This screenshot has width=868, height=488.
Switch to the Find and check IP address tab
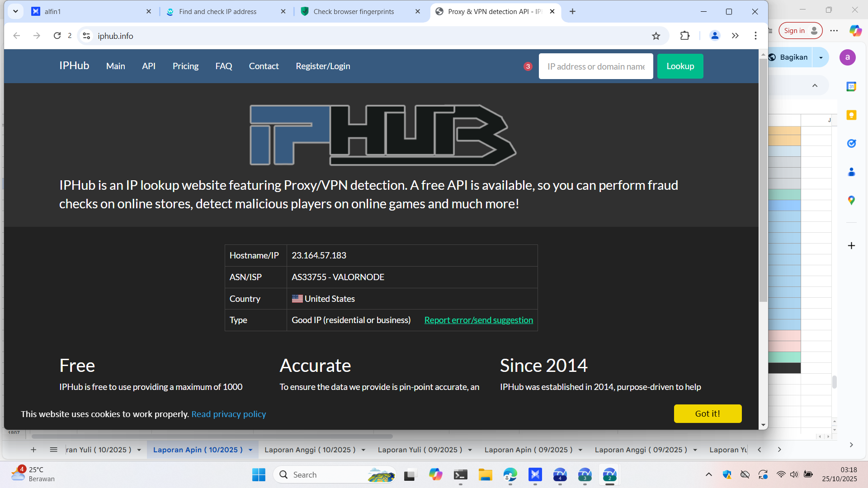pos(225,11)
